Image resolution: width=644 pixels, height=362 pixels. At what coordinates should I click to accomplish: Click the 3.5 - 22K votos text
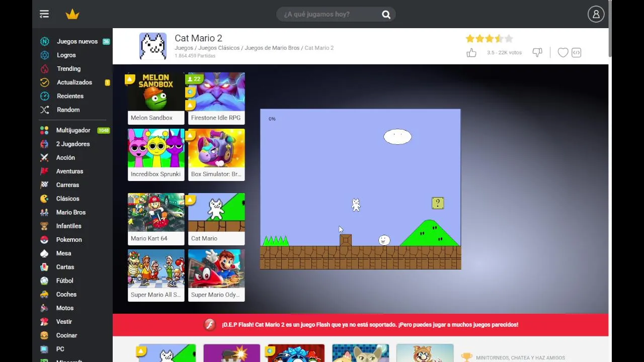(504, 53)
